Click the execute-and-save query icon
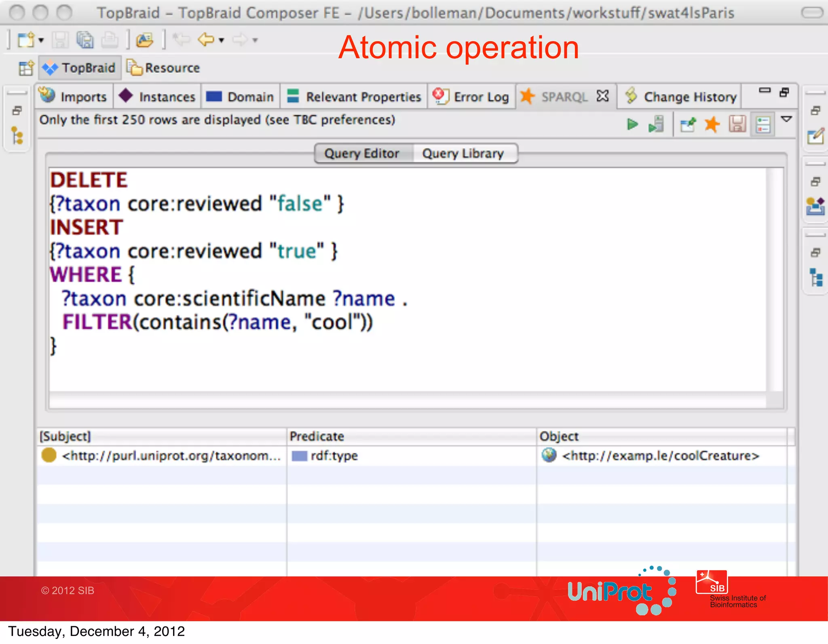828x644 pixels. click(x=656, y=124)
